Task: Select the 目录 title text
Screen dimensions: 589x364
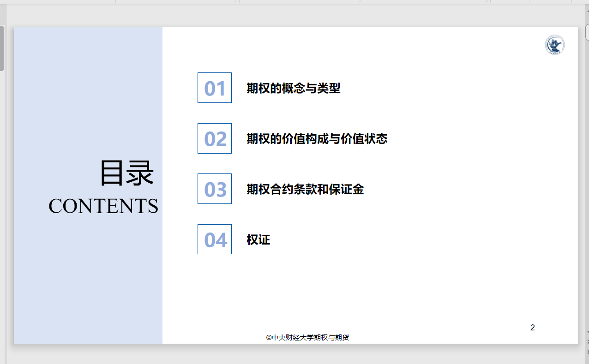Action: tap(126, 173)
